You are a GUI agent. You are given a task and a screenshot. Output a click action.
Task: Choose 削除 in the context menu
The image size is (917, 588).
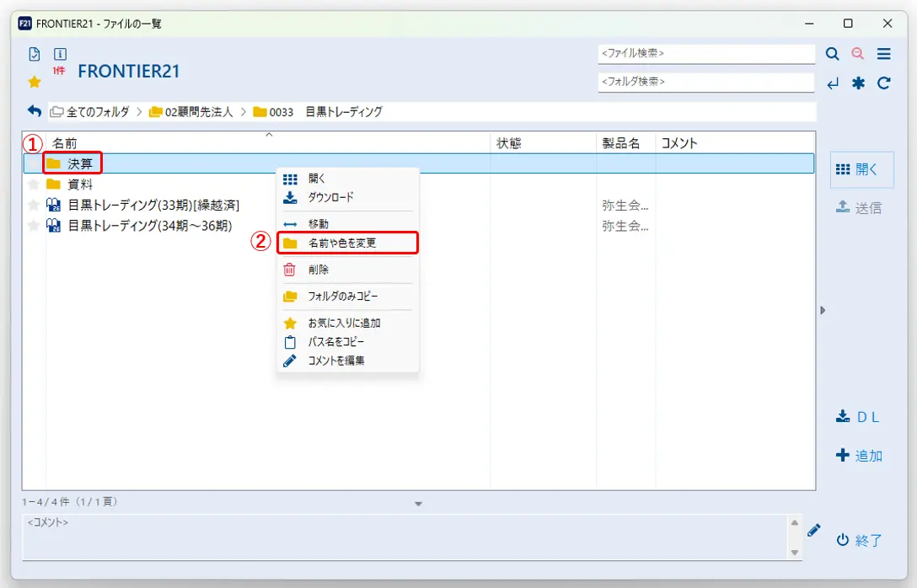pyautogui.click(x=348, y=270)
